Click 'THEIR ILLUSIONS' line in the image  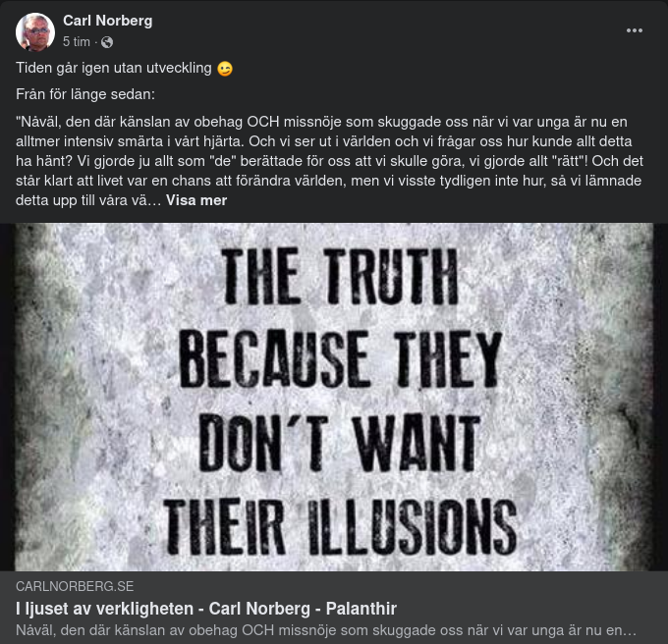pos(340,526)
